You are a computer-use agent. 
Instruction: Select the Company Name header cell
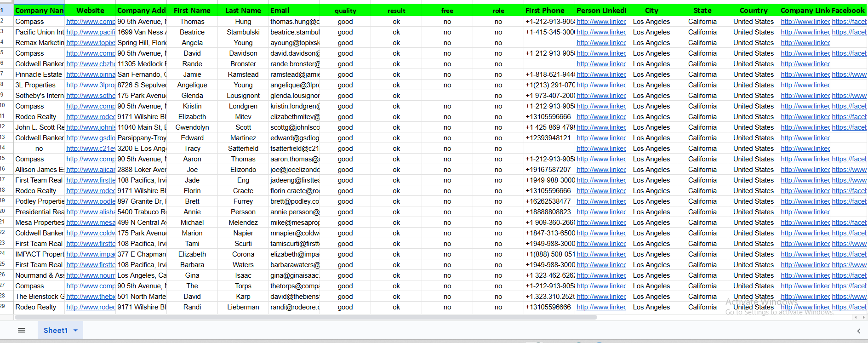pos(39,10)
